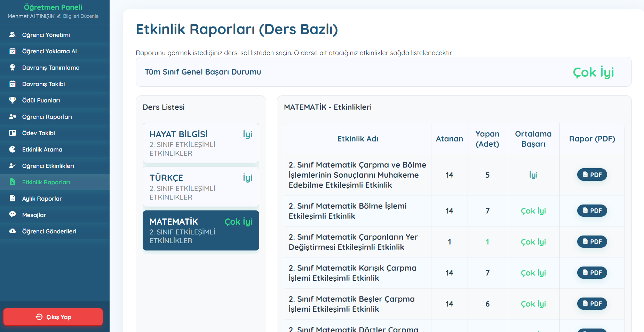Open the Aylık Raporlar menu item

pyautogui.click(x=42, y=199)
